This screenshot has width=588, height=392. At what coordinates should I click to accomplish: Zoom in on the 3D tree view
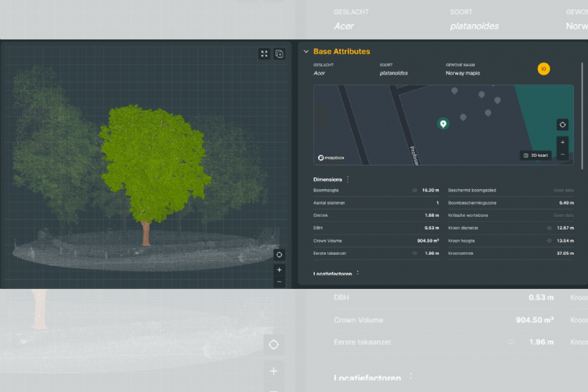pyautogui.click(x=279, y=269)
